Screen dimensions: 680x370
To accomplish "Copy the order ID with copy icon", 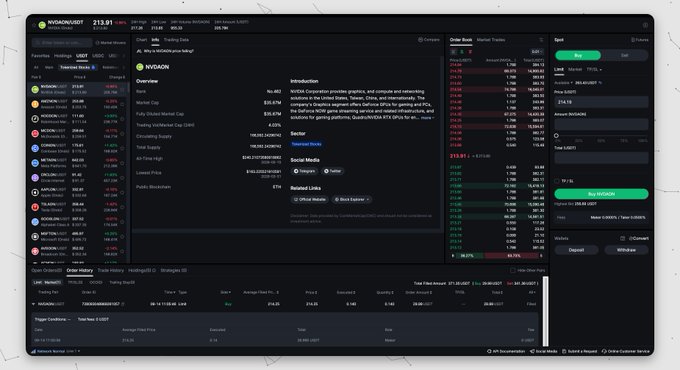I will coord(123,304).
